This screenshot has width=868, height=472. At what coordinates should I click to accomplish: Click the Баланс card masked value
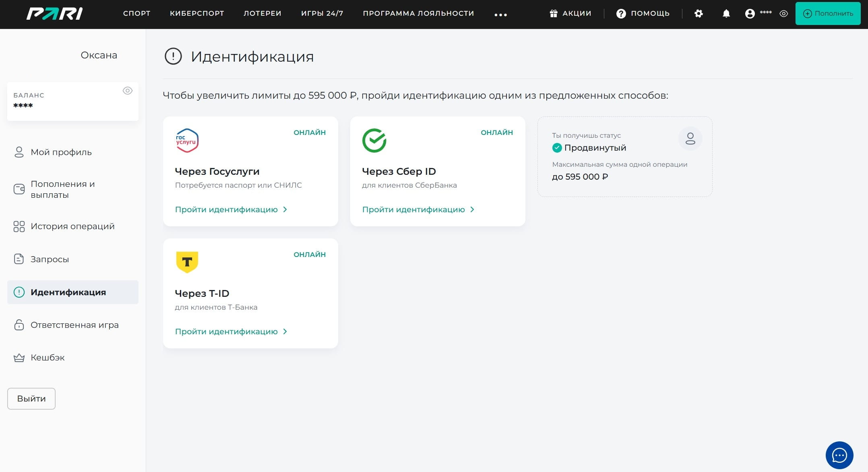[x=23, y=106]
